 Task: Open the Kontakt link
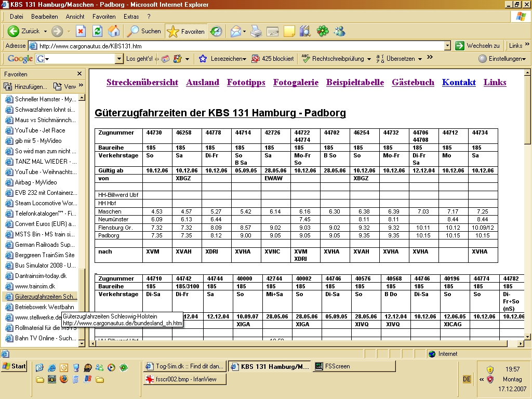pyautogui.click(x=459, y=83)
